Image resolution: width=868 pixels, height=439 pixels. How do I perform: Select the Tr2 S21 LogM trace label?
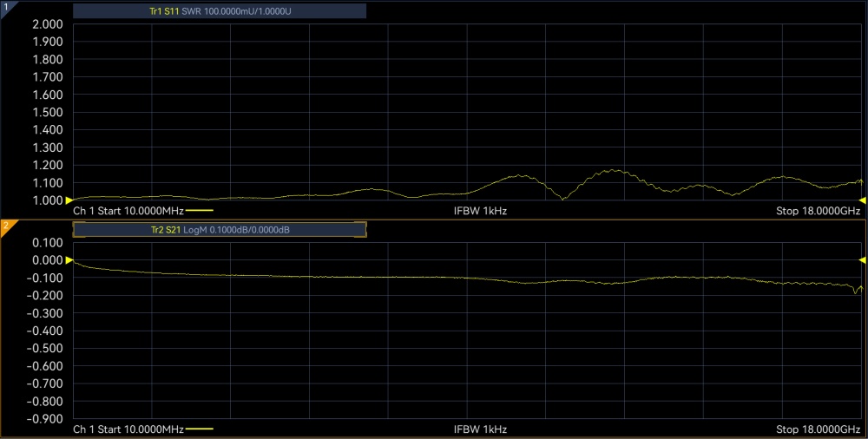click(220, 230)
